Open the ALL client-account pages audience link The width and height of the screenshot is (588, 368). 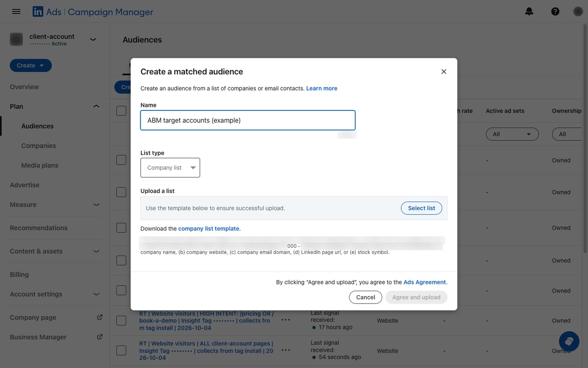pyautogui.click(x=206, y=351)
